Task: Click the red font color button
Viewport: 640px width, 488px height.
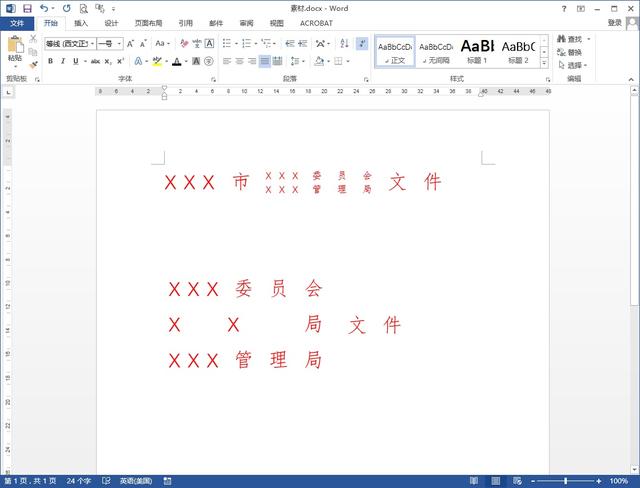Action: click(x=176, y=61)
